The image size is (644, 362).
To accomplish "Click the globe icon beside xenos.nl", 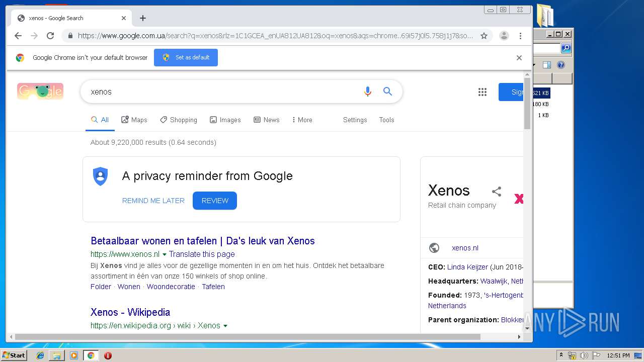I will (x=434, y=248).
